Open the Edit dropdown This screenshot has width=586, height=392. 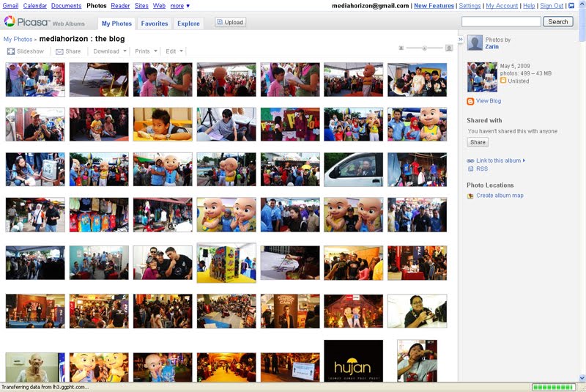click(x=174, y=51)
